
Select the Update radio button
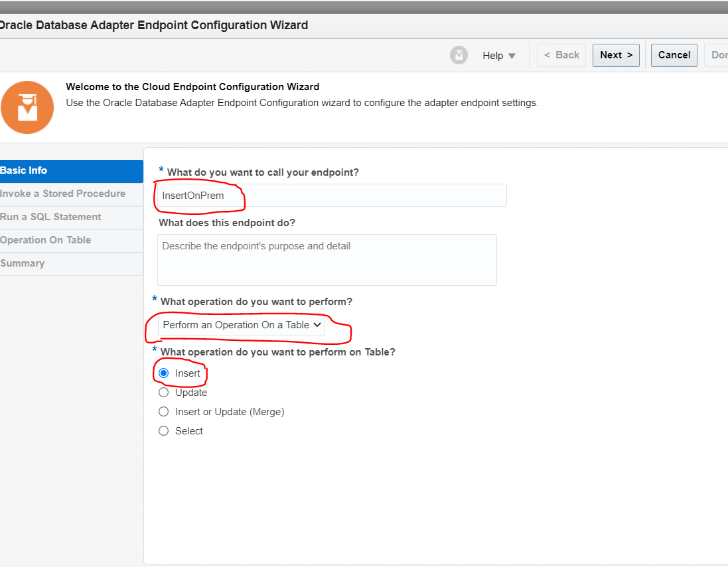pos(163,393)
